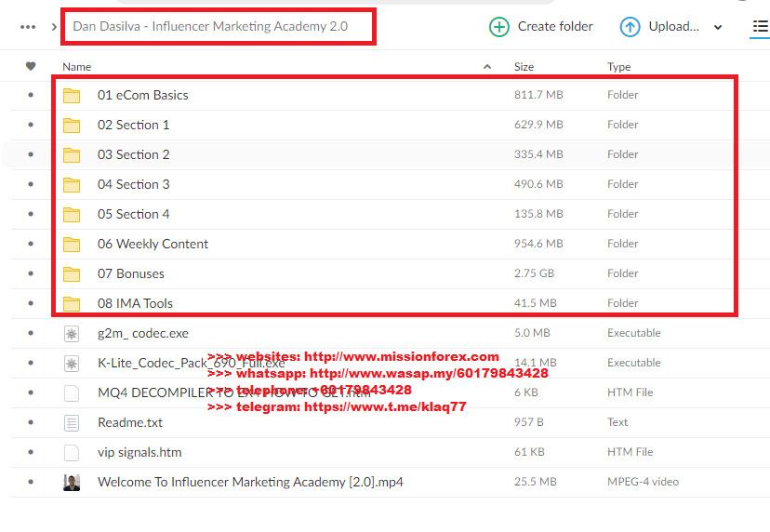The width and height of the screenshot is (770, 532).
Task: Toggle favorite dot for Readme.txt row
Action: pyautogui.click(x=31, y=422)
